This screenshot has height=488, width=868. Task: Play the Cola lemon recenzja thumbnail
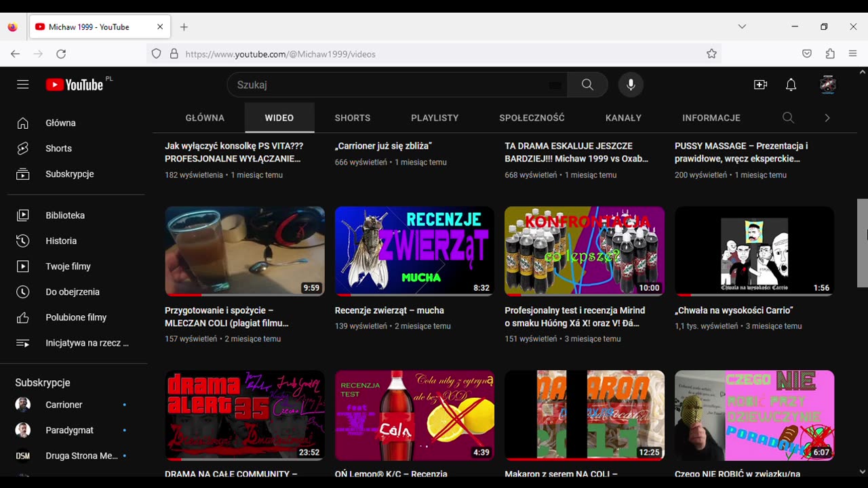click(414, 415)
